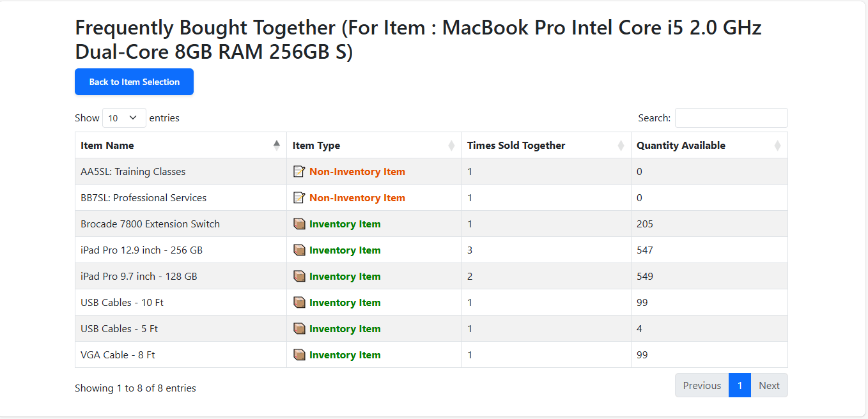Click the Back to Item Selection button
The width and height of the screenshot is (868, 419).
click(134, 82)
